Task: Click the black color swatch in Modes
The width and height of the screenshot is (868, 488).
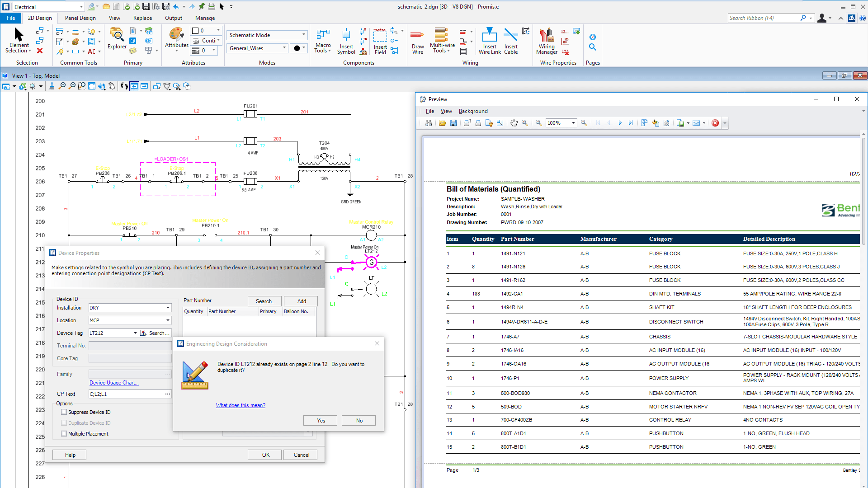Action: (297, 48)
